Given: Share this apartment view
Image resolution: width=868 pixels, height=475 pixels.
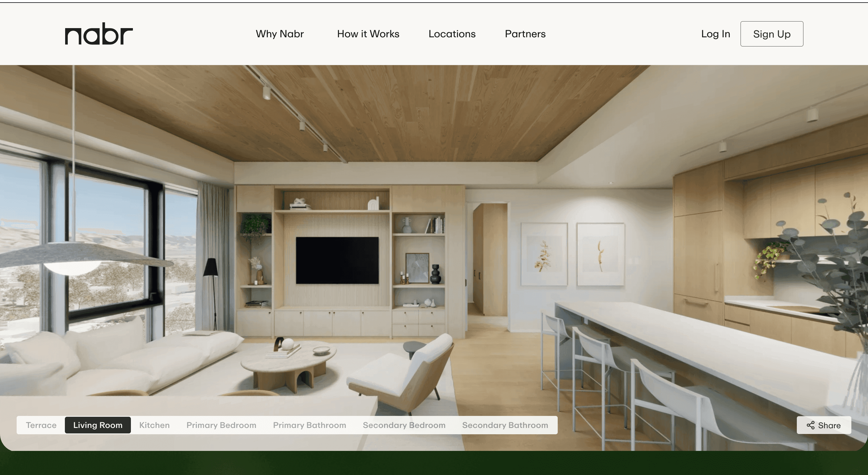Looking at the screenshot, I should pos(824,425).
